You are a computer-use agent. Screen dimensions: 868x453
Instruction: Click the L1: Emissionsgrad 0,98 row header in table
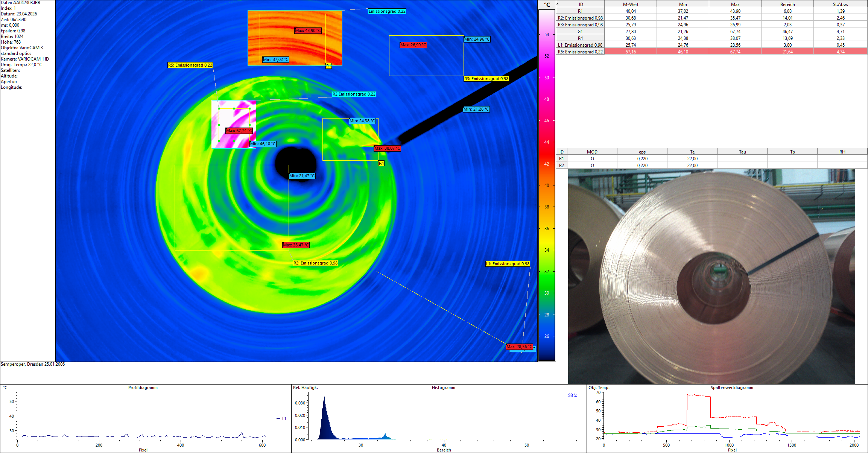click(x=580, y=45)
